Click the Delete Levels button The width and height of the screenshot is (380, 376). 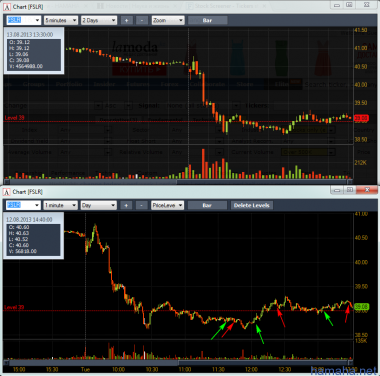pyautogui.click(x=252, y=205)
